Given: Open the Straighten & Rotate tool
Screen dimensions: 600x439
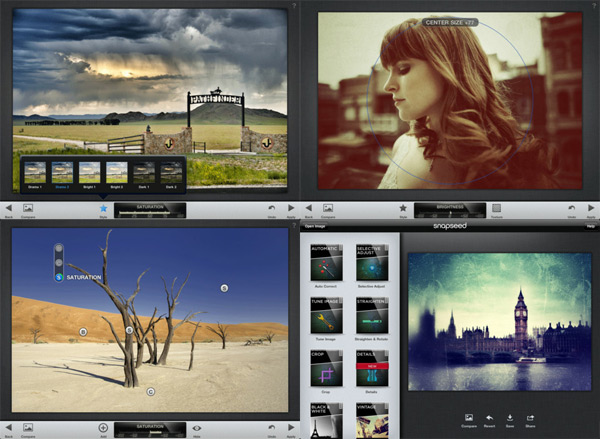Looking at the screenshot, I should [x=372, y=316].
